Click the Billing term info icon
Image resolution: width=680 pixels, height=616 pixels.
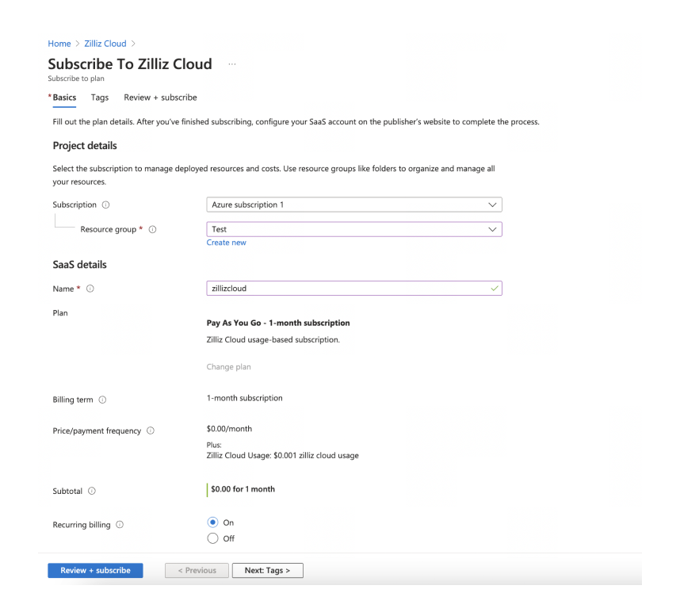(x=102, y=400)
